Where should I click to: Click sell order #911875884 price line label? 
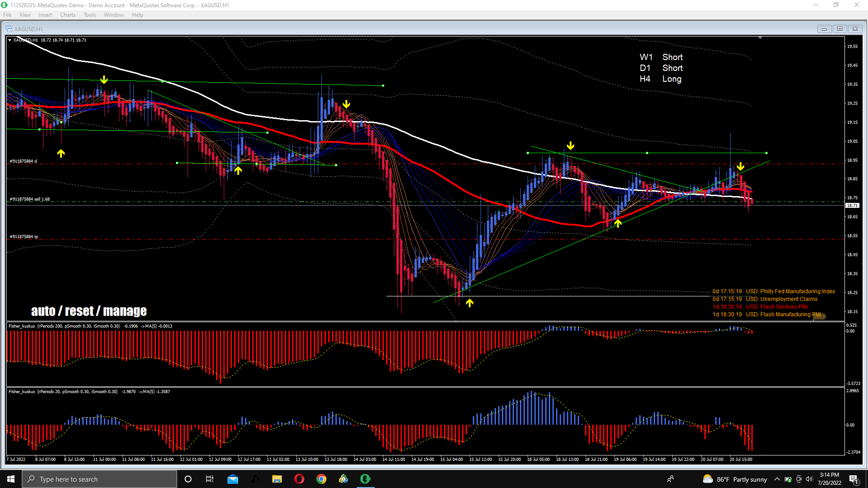point(30,199)
